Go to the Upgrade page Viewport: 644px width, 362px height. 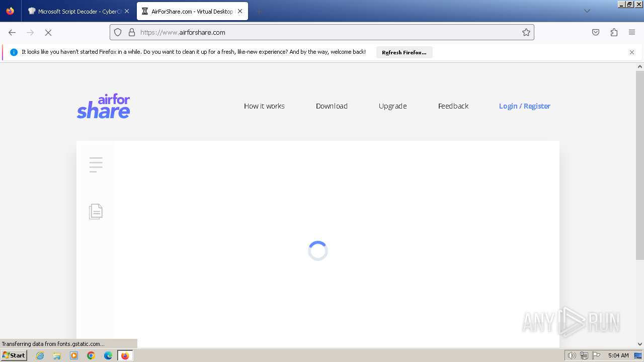pos(392,106)
